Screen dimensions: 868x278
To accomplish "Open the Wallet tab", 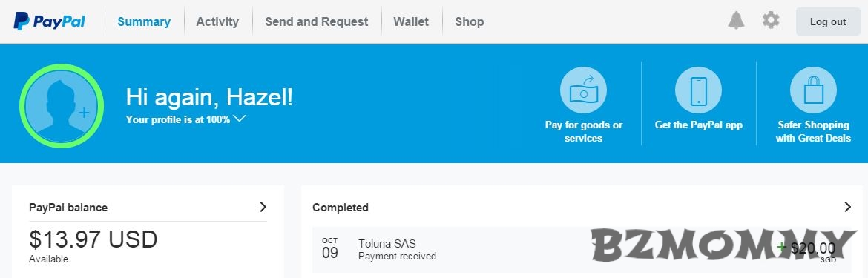I will 411,21.
